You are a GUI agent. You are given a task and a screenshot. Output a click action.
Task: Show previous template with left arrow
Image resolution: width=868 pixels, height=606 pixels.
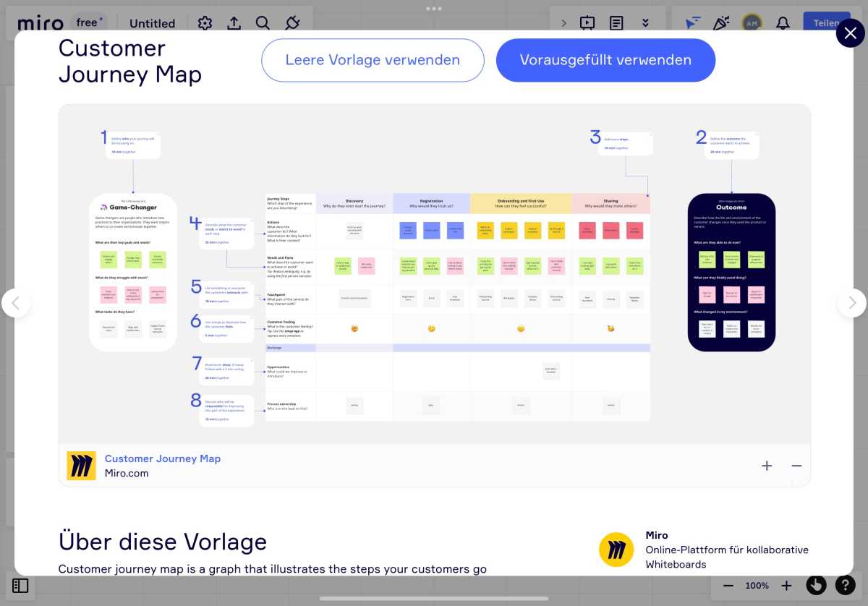[16, 303]
